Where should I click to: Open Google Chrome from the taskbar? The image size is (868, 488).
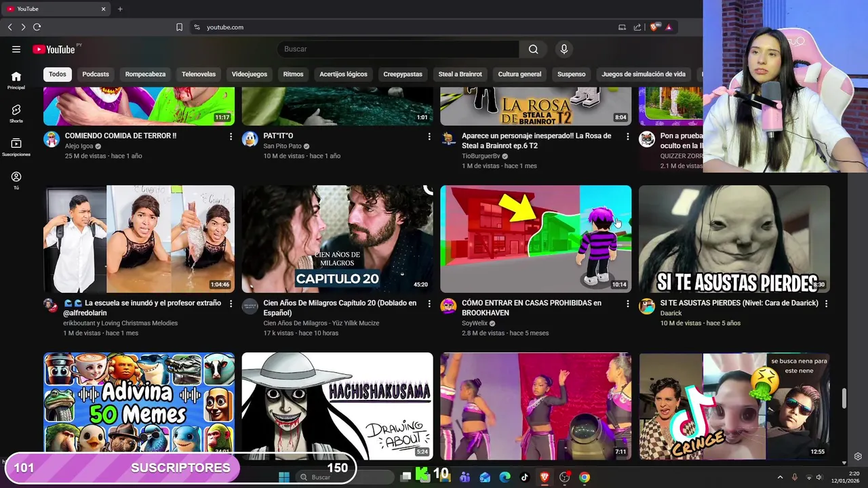[x=585, y=477]
